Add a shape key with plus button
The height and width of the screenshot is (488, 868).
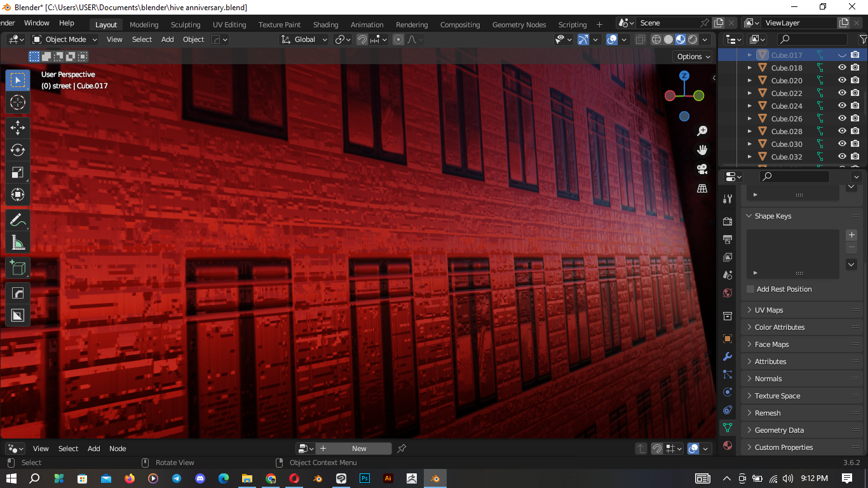coord(852,235)
